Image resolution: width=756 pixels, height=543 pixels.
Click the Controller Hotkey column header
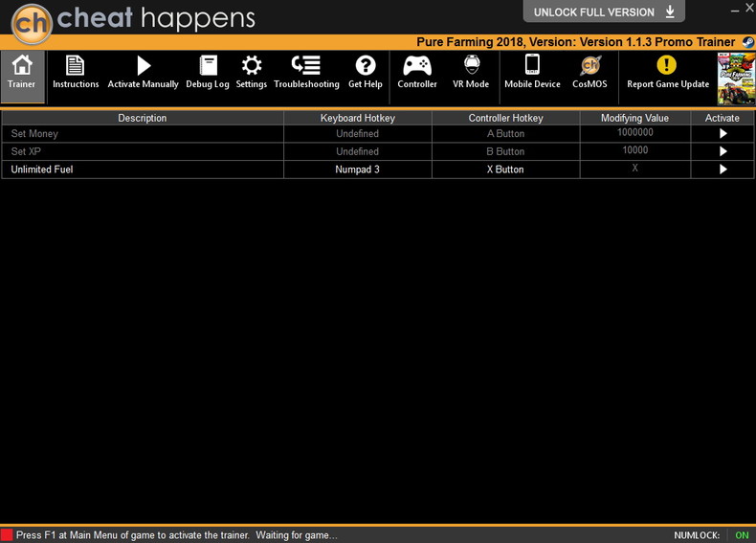tap(505, 118)
